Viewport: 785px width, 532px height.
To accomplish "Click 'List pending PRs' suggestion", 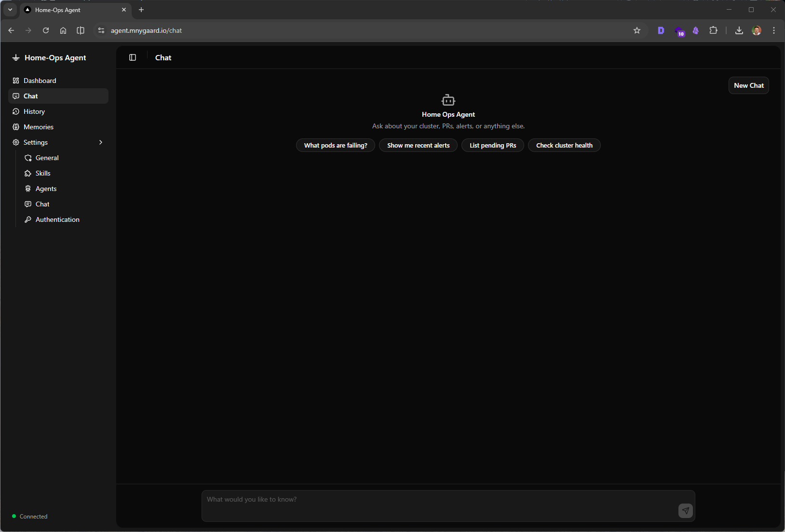I will 493,145.
